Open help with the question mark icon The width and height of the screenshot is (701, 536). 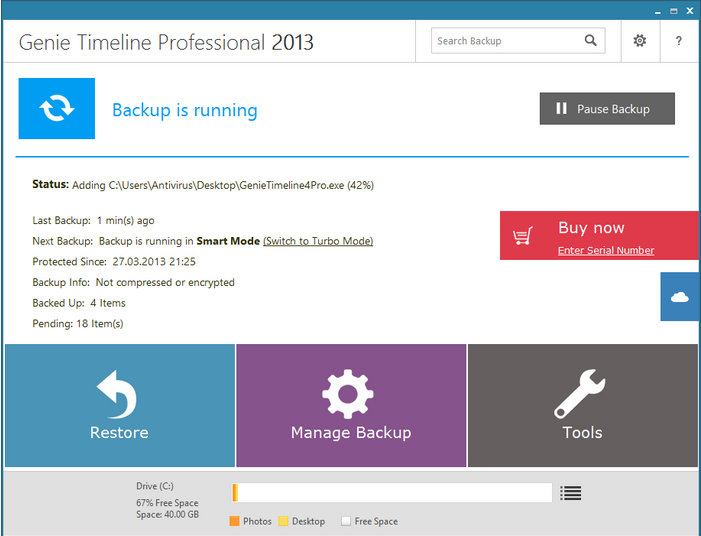(x=679, y=41)
